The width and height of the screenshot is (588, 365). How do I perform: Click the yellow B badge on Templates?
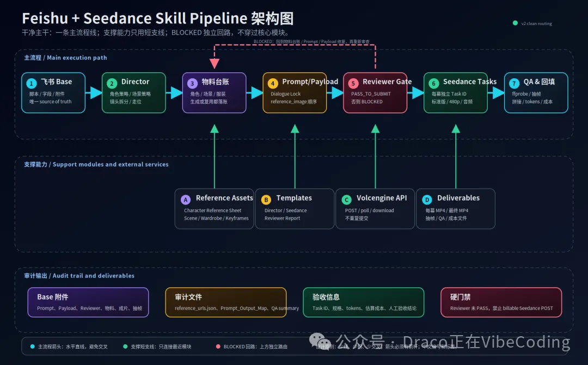(x=266, y=200)
